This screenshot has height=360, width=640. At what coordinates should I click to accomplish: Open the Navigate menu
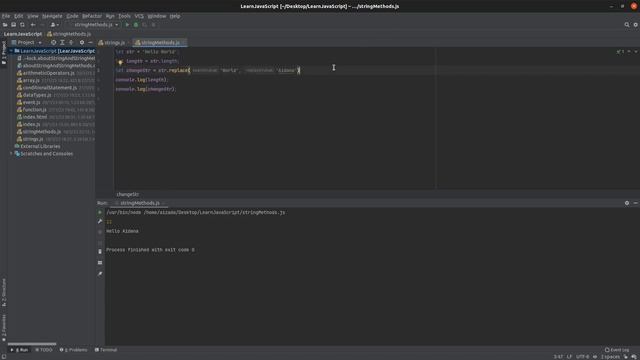52,16
